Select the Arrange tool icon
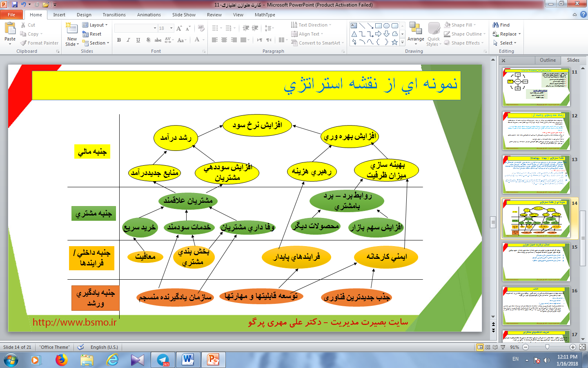 [416, 29]
